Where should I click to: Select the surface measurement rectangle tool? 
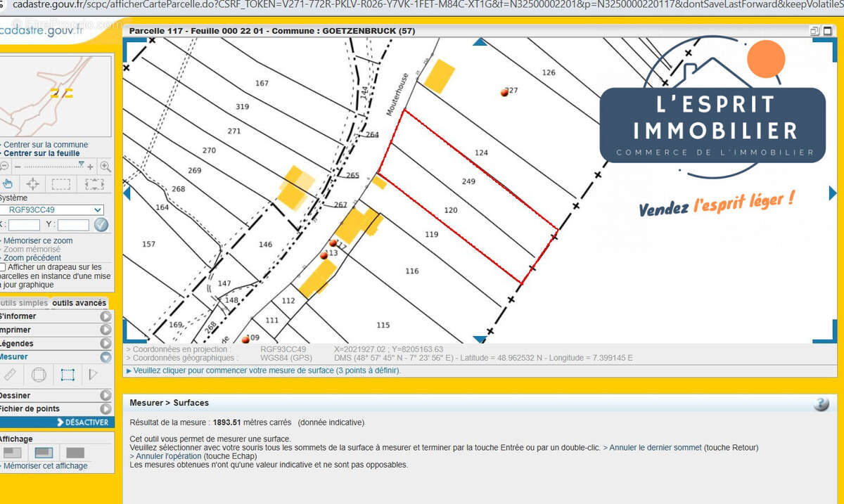click(68, 375)
